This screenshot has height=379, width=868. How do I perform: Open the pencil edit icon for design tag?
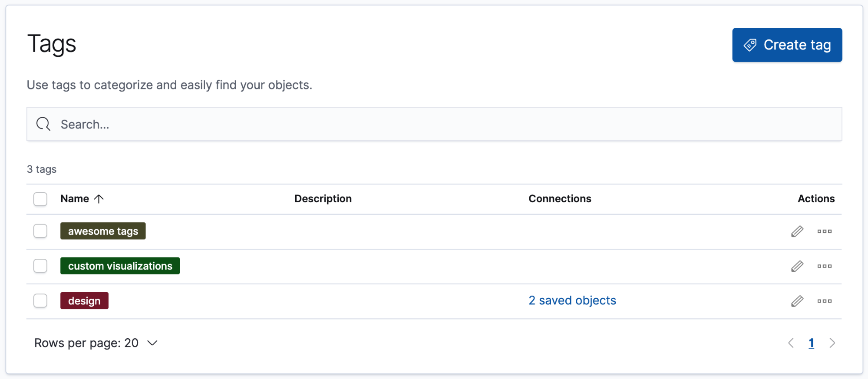click(797, 300)
